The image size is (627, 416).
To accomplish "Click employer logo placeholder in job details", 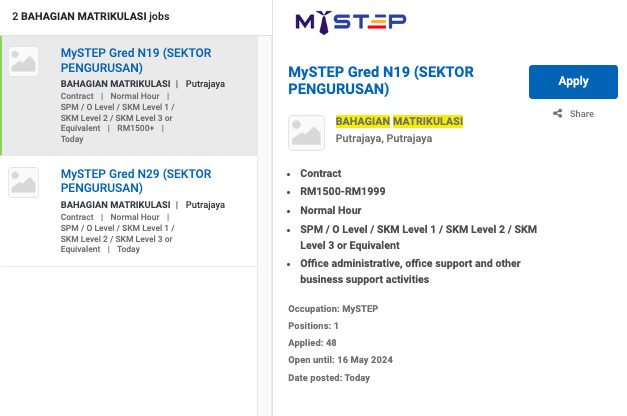I will (306, 133).
